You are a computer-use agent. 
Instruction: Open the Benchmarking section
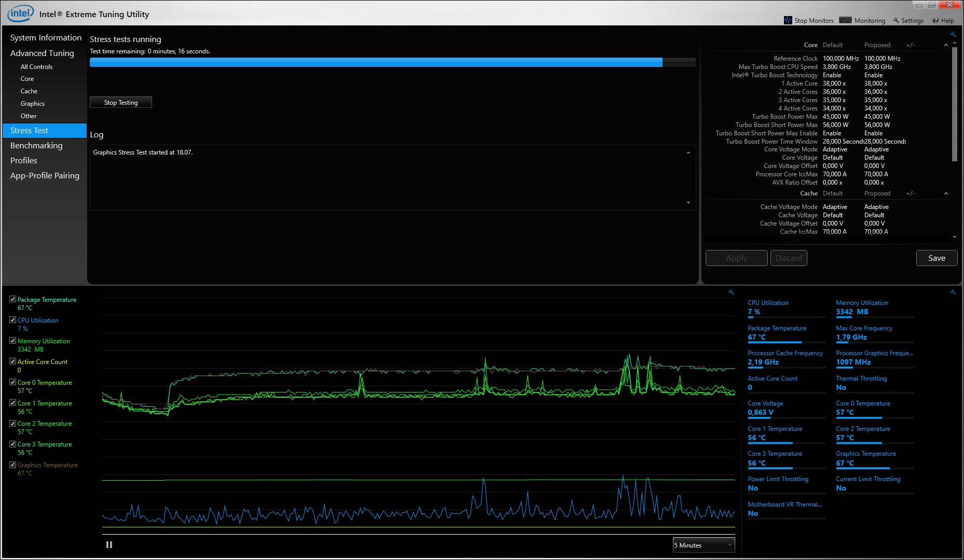(x=36, y=146)
